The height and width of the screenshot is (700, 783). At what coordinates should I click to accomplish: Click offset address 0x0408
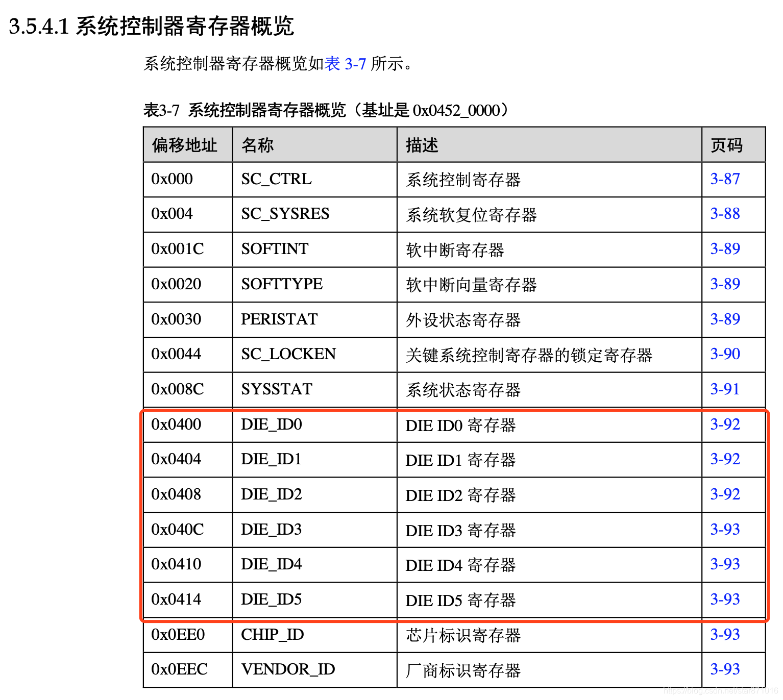[176, 494]
